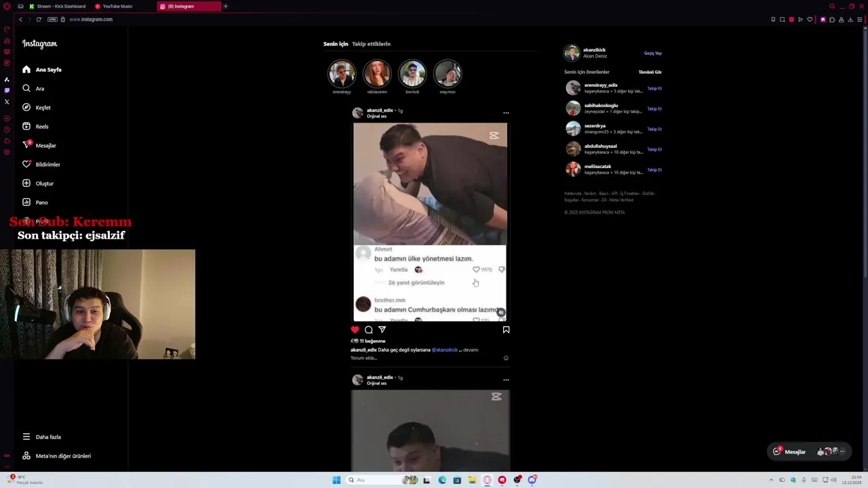868x488 pixels.
Task: Open Windows Start menu
Action: pos(336,480)
